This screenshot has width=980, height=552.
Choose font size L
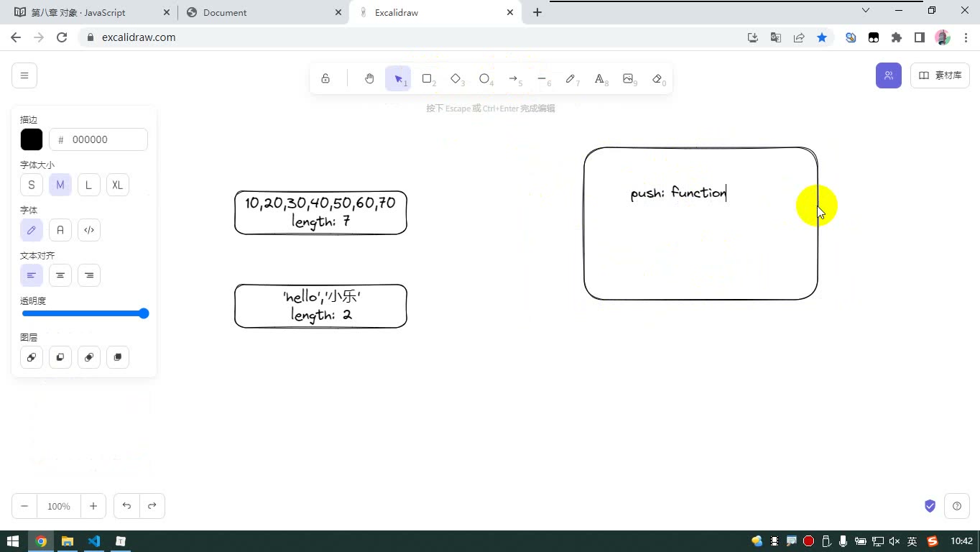pos(89,185)
